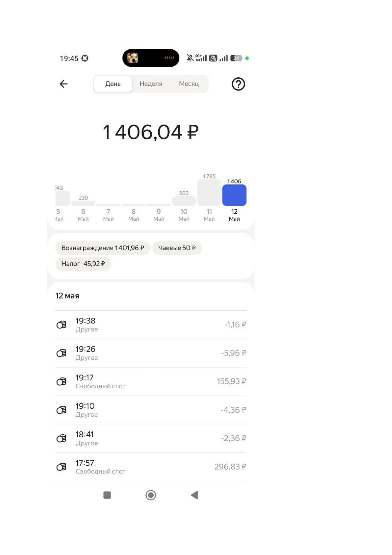Tap the Чаевые 50 ₽ chip
The height and width of the screenshot is (555, 392).
177,248
